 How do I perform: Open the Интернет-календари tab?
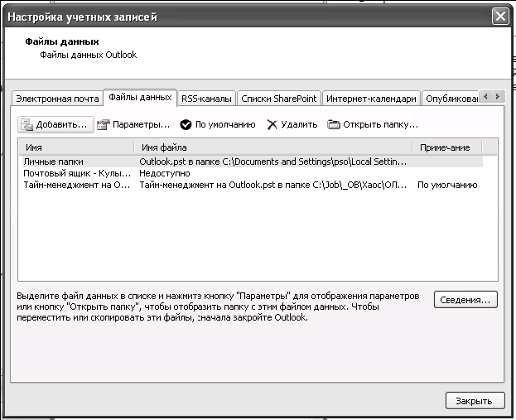click(x=370, y=99)
